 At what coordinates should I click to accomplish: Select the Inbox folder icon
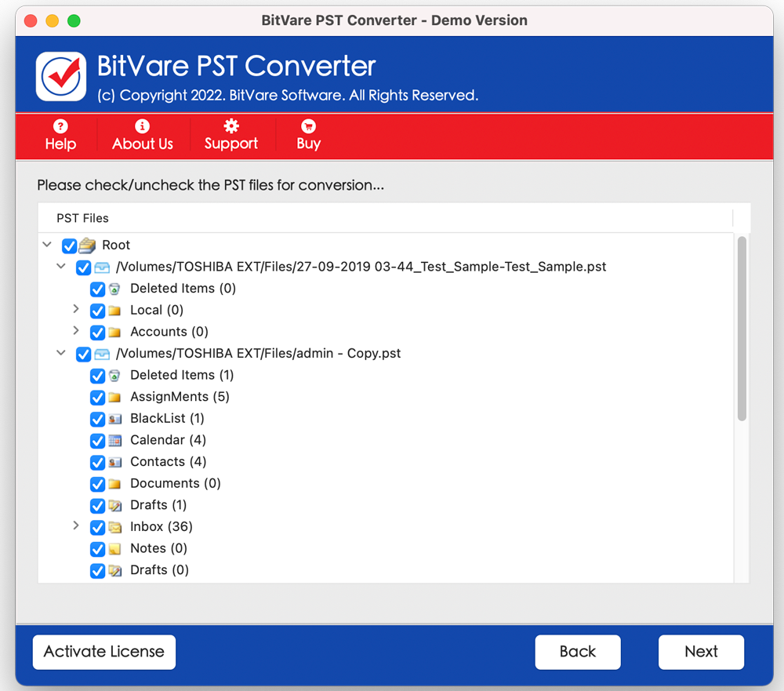[x=115, y=527]
